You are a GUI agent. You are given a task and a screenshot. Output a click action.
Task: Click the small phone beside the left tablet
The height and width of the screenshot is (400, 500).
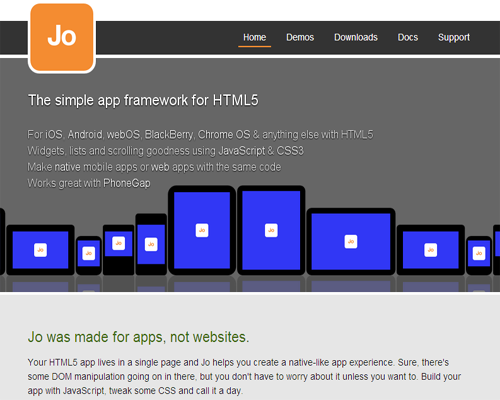coord(89,256)
